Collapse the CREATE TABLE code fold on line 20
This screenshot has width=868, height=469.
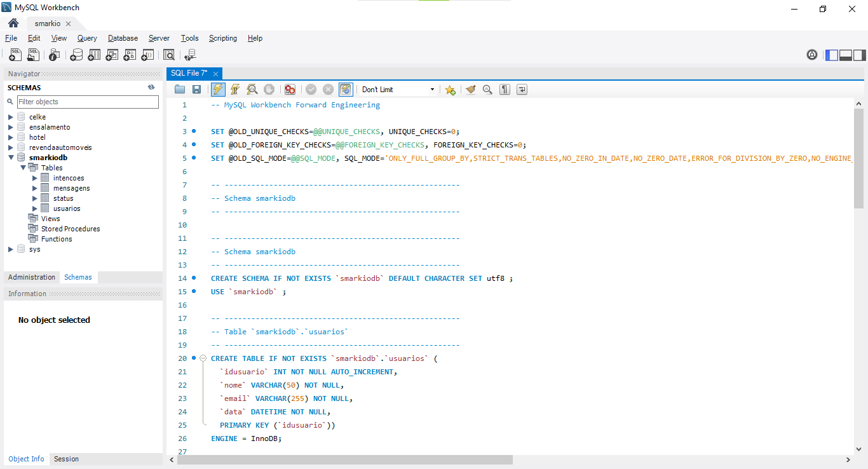(203, 358)
